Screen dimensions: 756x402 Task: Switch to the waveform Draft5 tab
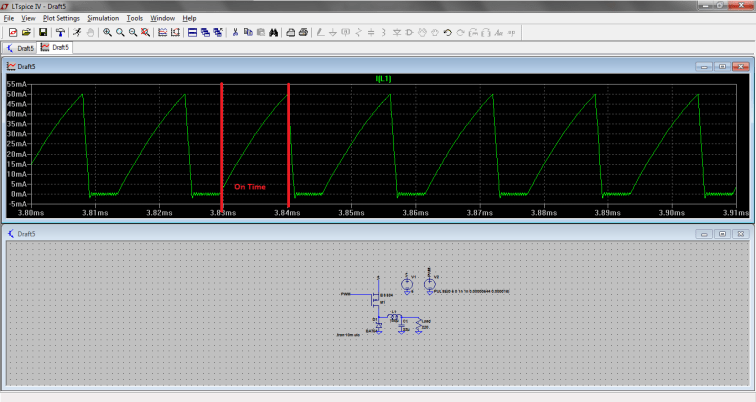tap(55, 47)
